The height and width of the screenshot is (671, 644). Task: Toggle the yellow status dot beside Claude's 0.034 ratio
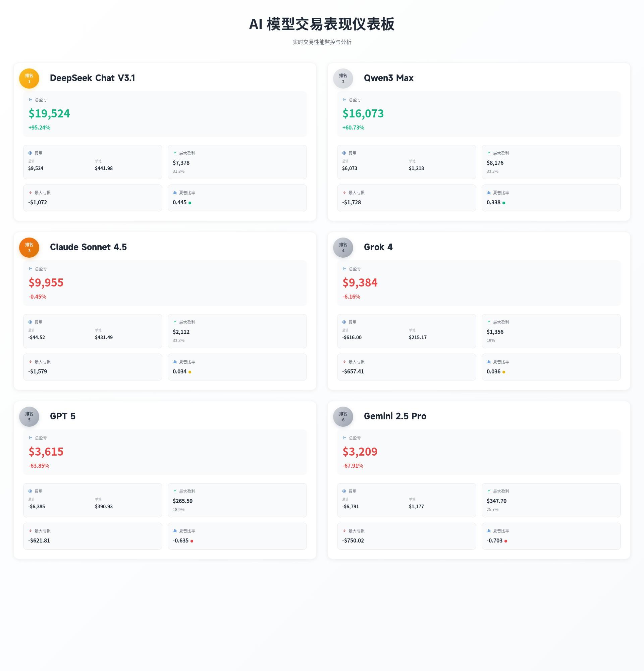(x=191, y=371)
